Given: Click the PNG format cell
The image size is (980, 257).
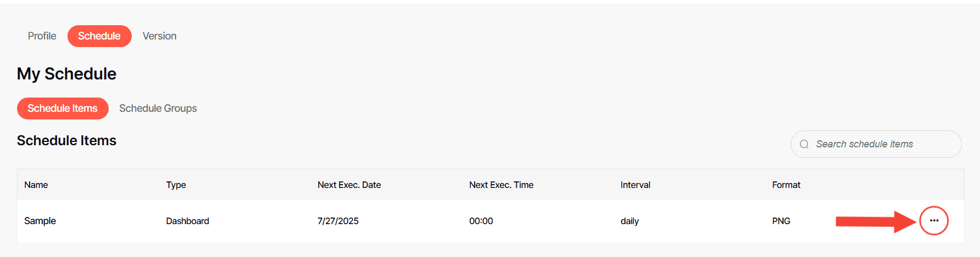Looking at the screenshot, I should (781, 221).
